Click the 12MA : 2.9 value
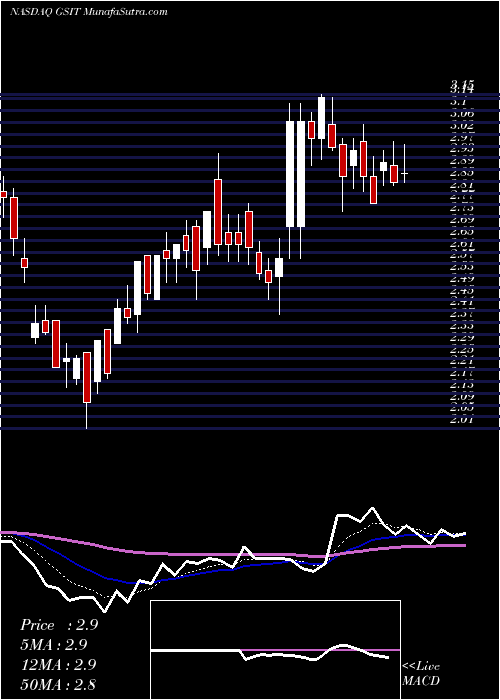 [56, 664]
